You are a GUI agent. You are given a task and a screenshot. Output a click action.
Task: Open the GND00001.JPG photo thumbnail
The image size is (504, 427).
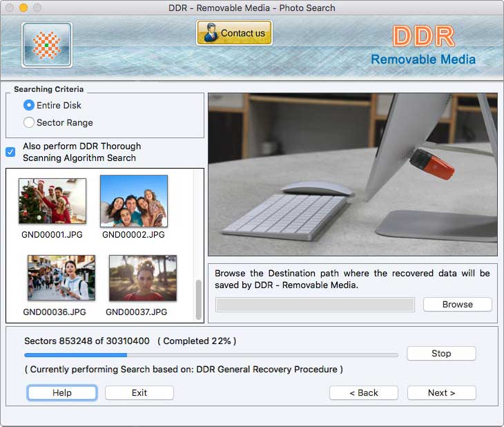(52, 201)
